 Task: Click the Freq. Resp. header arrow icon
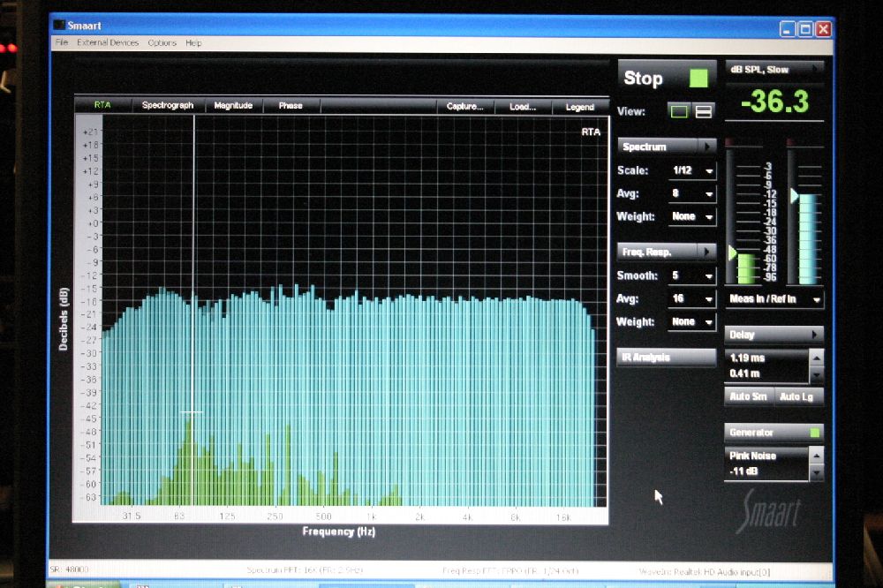(707, 252)
